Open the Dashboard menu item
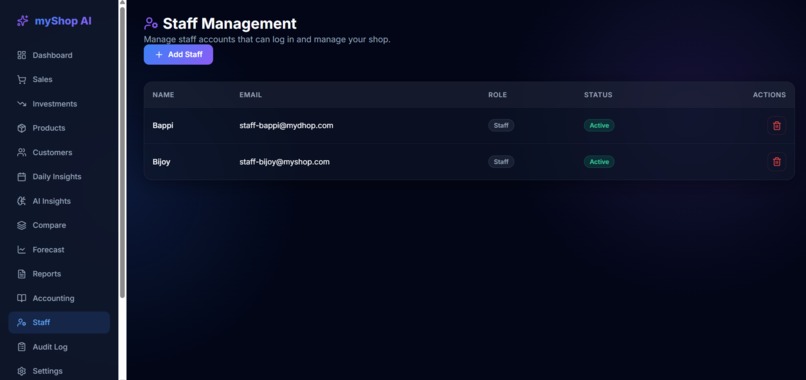 click(59, 55)
